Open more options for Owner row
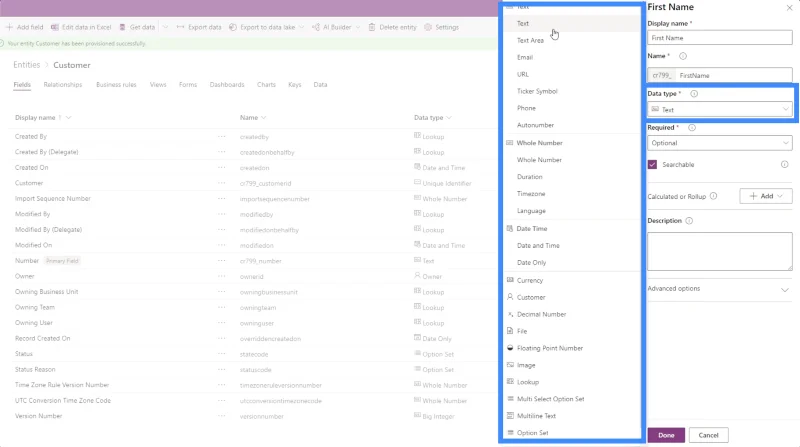Screen dimensions: 800x447 (221, 276)
